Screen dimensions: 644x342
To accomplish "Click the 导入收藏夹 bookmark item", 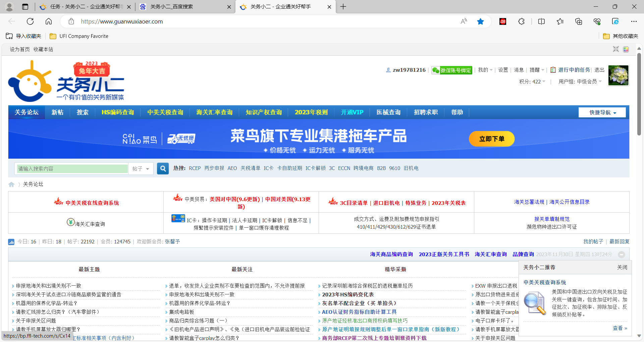I will pos(23,36).
